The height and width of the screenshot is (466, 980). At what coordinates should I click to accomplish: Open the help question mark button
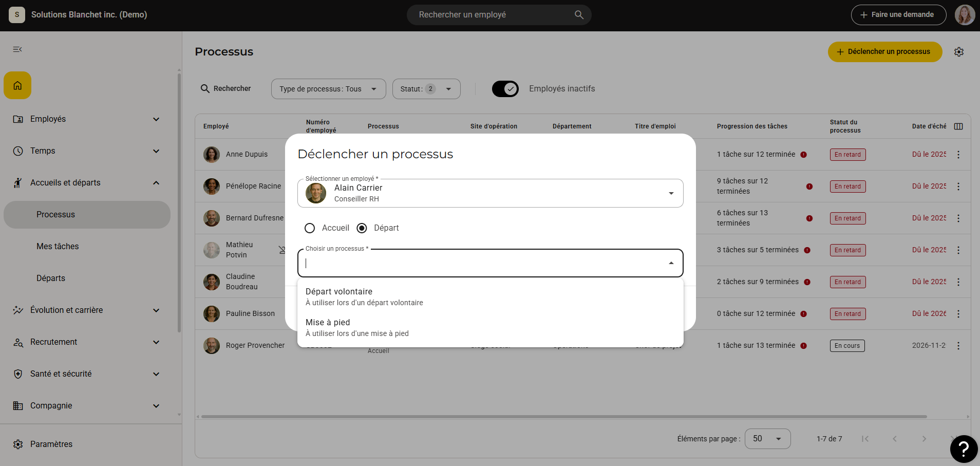click(x=964, y=449)
